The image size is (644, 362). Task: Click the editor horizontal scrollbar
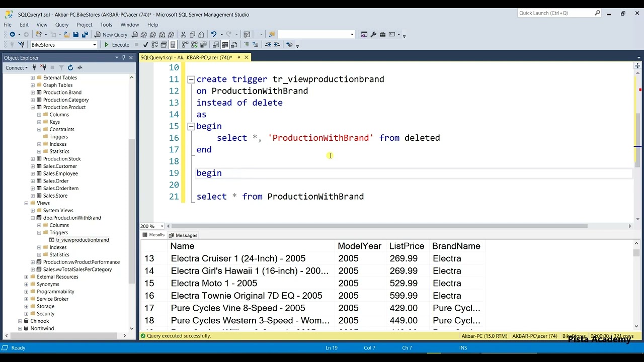coord(380,226)
